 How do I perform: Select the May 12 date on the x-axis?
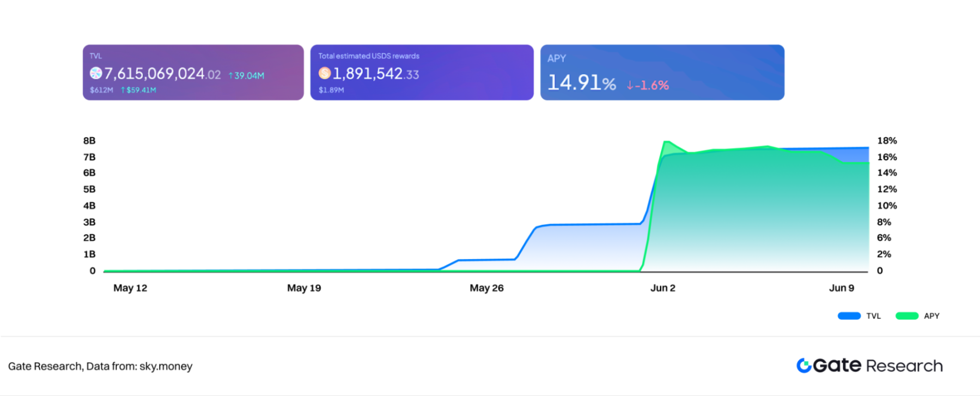pos(130,288)
